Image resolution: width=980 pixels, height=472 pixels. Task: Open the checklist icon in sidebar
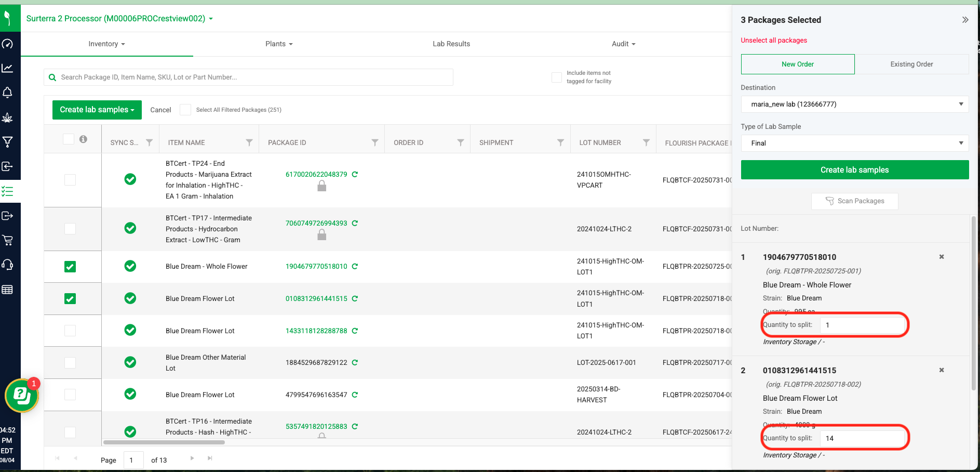[7, 191]
